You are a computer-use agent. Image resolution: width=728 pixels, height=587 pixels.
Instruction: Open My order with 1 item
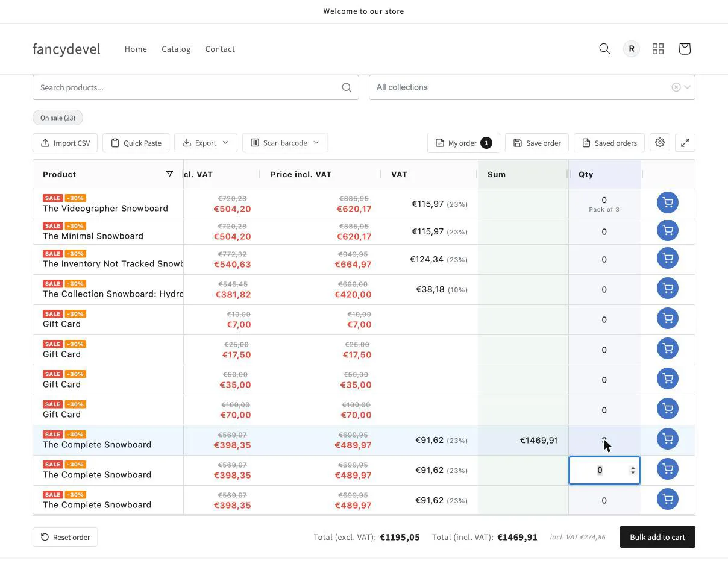point(463,143)
